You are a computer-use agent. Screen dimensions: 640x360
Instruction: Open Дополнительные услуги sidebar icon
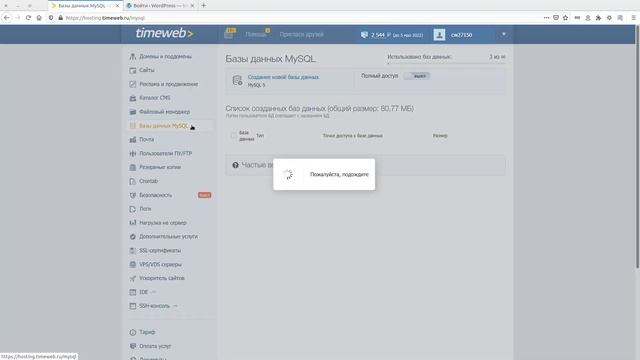coord(133,237)
